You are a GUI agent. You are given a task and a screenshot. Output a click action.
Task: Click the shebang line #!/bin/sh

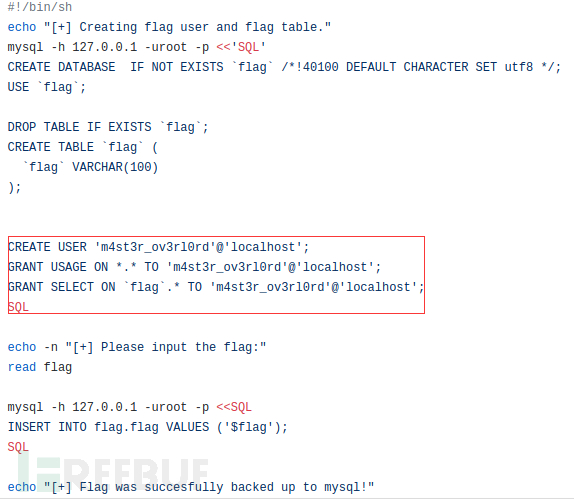[x=40, y=7]
